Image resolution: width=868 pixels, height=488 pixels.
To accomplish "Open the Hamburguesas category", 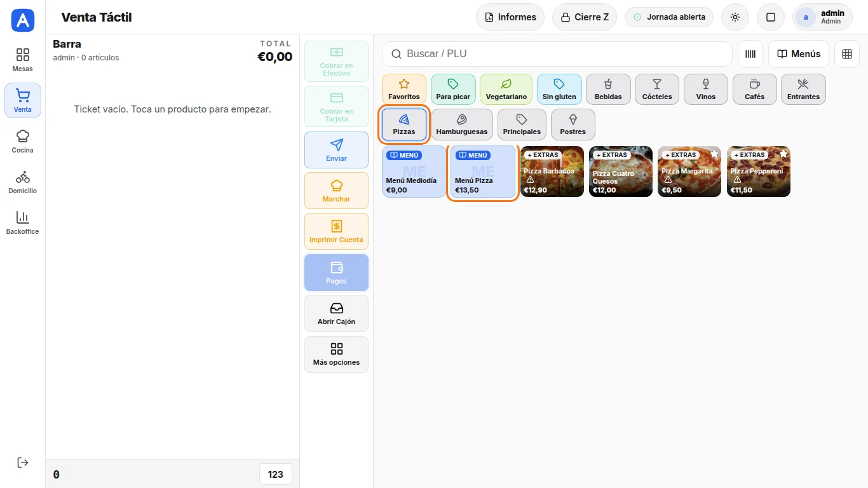I will click(x=462, y=125).
